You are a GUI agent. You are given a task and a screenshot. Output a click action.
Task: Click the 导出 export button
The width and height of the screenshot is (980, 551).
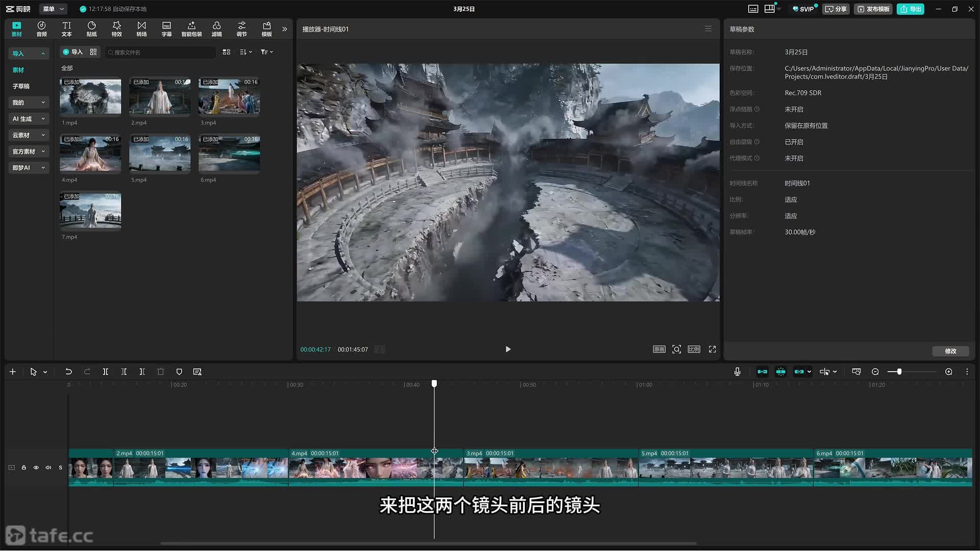point(911,9)
